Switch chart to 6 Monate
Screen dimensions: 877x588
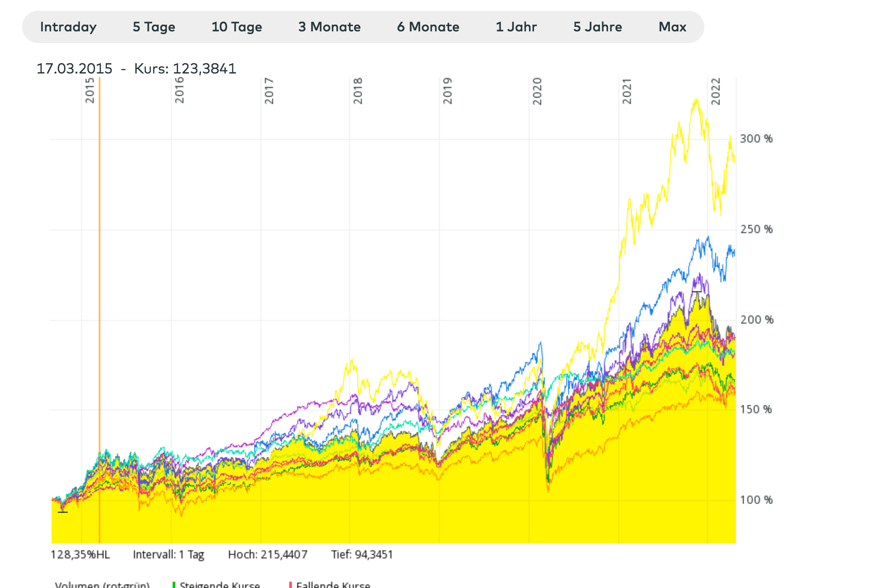pos(428,27)
